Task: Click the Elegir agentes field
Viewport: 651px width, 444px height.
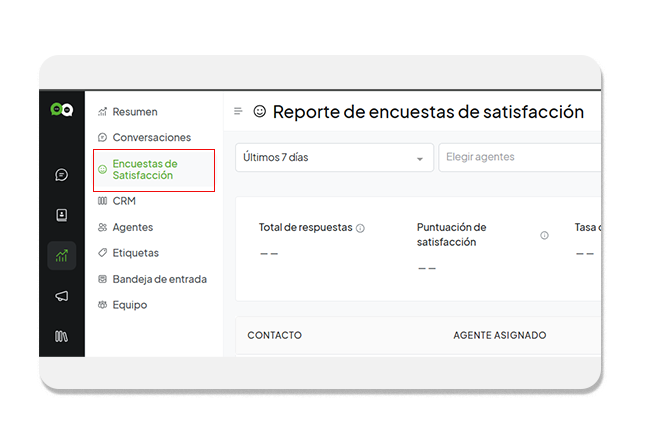Action: tap(520, 157)
